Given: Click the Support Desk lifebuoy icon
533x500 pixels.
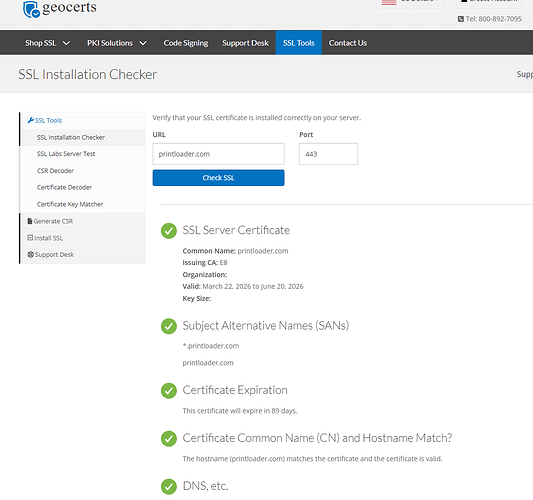Looking at the screenshot, I should coord(31,254).
